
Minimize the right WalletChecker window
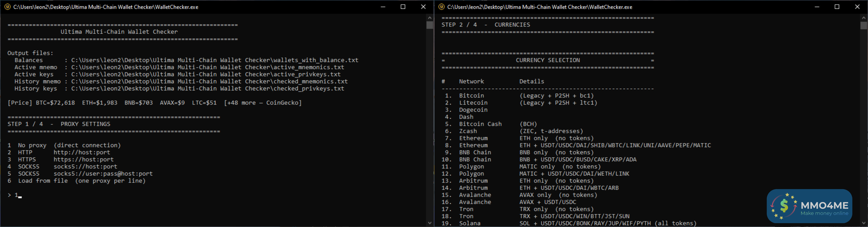pyautogui.click(x=817, y=7)
